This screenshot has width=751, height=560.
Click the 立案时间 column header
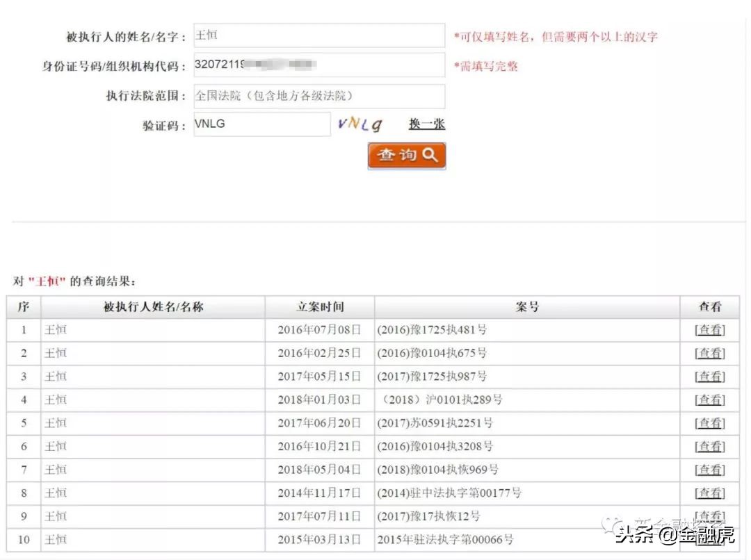319,306
